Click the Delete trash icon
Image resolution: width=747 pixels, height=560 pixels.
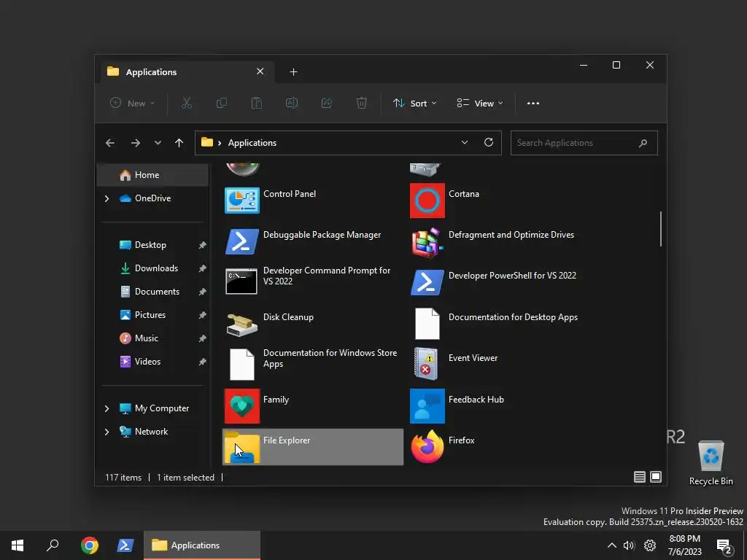(x=362, y=103)
